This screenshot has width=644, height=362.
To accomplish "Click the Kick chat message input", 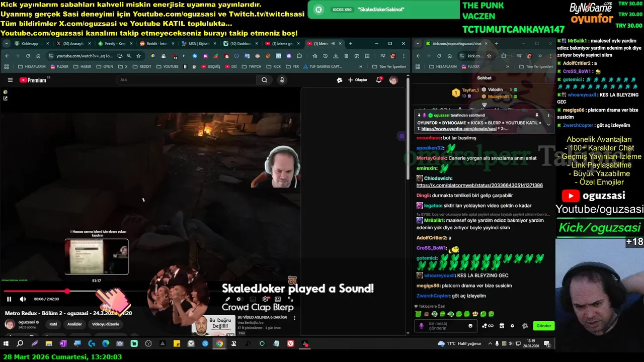I will point(446,326).
